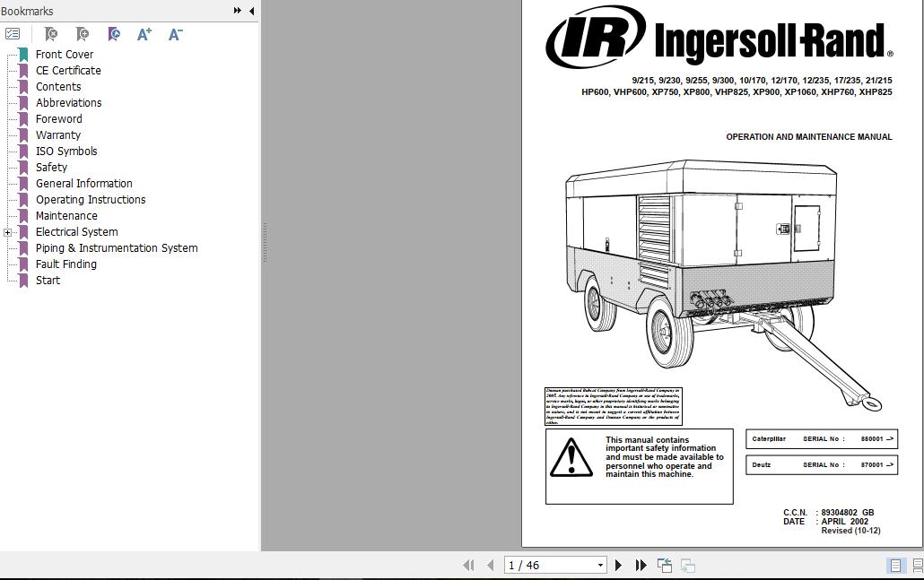Open the Warranty bookmark
Image resolution: width=924 pixels, height=580 pixels.
pos(57,134)
